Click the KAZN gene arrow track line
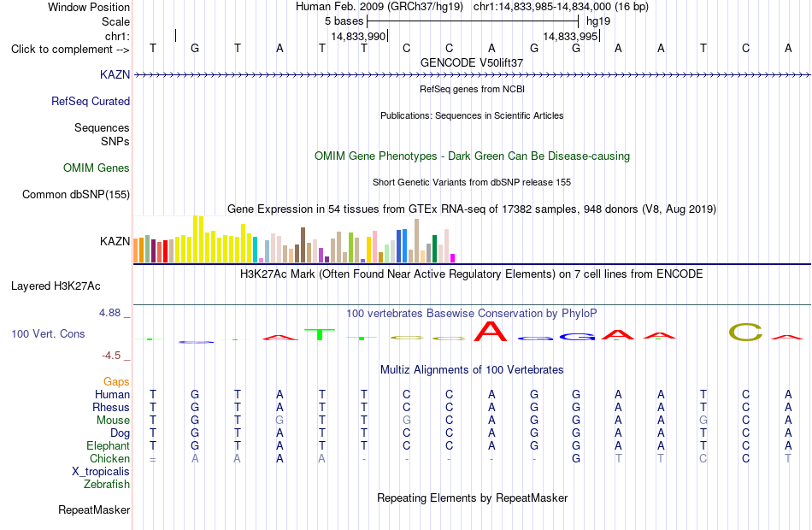The height and width of the screenshot is (530, 812). coord(472,75)
